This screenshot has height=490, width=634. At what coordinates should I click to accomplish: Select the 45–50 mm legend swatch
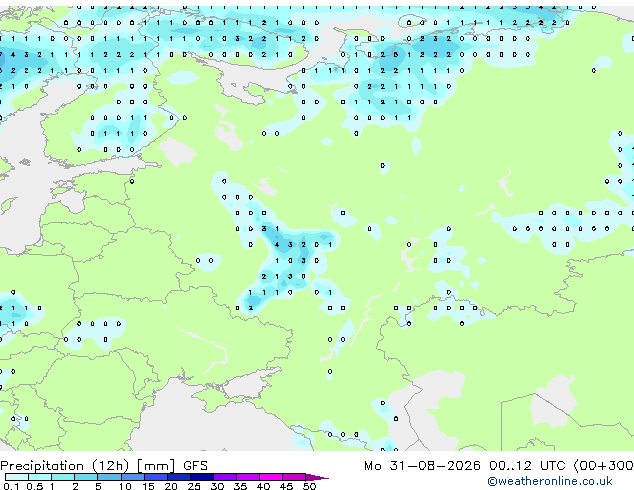pyautogui.click(x=294, y=477)
